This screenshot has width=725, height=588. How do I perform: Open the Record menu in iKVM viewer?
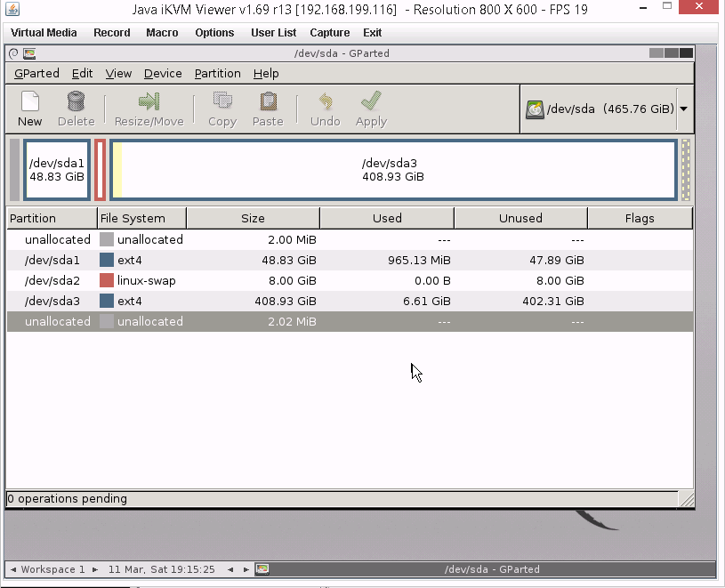[x=111, y=33]
